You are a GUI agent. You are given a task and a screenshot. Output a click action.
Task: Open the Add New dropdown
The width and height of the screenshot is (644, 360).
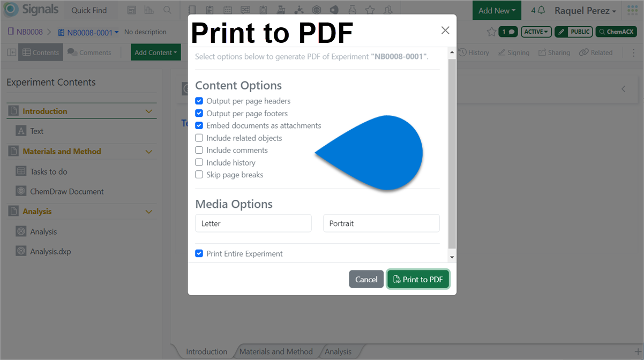497,10
